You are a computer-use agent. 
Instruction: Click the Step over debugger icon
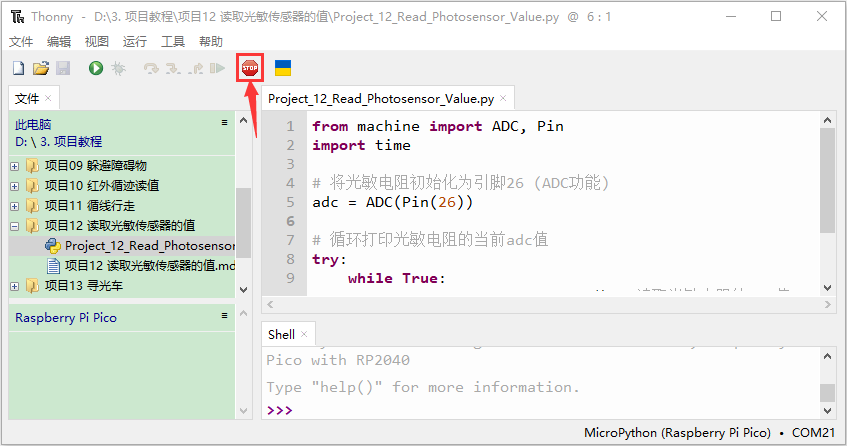[151, 68]
